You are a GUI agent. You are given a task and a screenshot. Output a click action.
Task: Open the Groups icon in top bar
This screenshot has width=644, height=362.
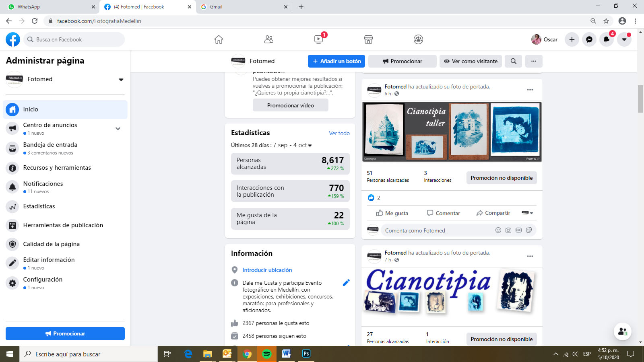pyautogui.click(x=418, y=39)
